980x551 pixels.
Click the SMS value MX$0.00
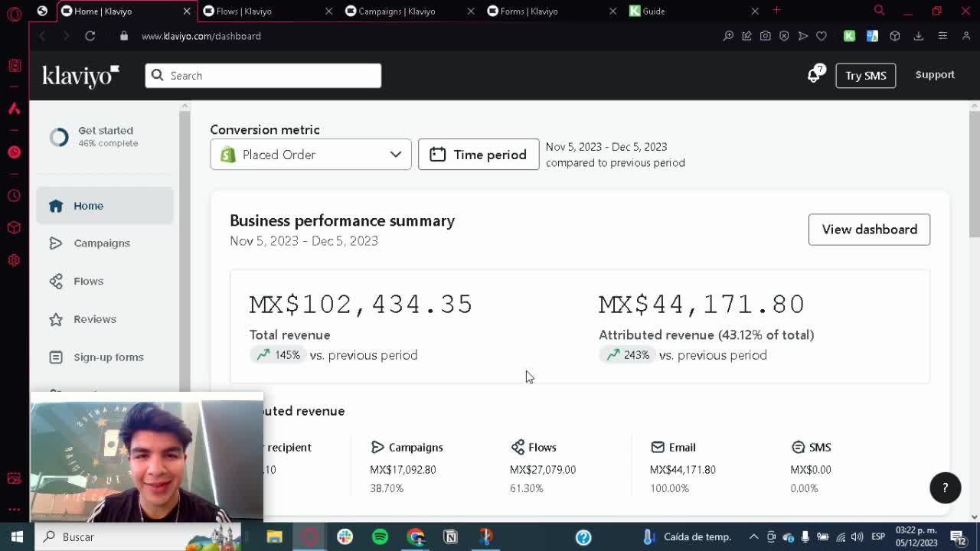pos(811,470)
